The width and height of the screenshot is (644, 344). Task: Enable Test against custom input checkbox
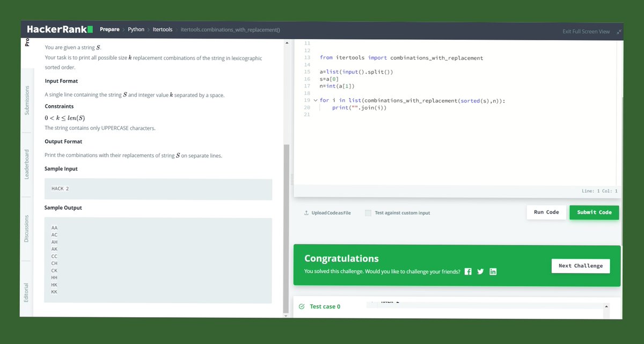point(368,213)
